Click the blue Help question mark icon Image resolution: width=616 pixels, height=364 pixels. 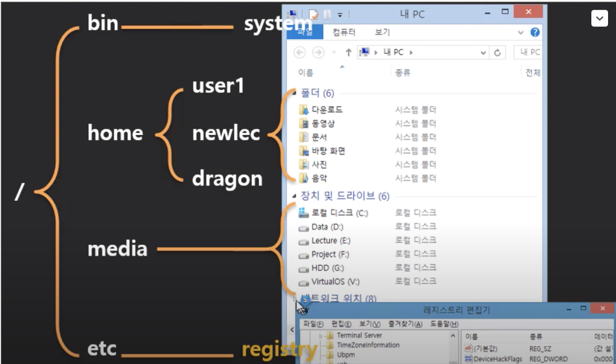point(535,32)
